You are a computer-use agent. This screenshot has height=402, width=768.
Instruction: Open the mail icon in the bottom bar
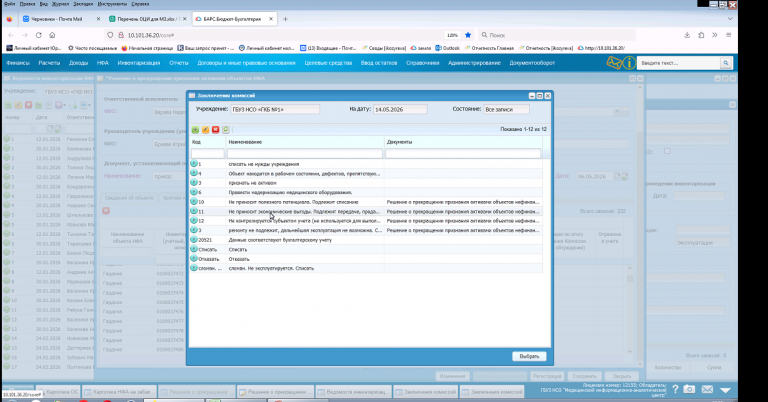point(707,389)
